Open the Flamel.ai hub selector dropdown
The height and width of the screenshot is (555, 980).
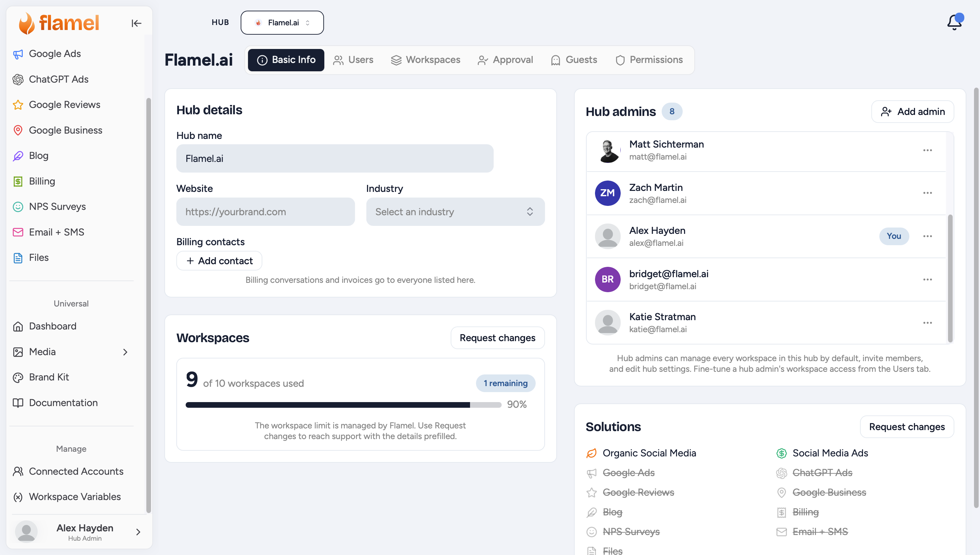pyautogui.click(x=282, y=23)
